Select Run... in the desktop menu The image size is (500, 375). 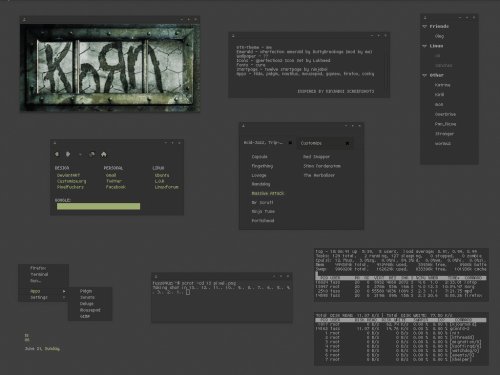click(35, 281)
